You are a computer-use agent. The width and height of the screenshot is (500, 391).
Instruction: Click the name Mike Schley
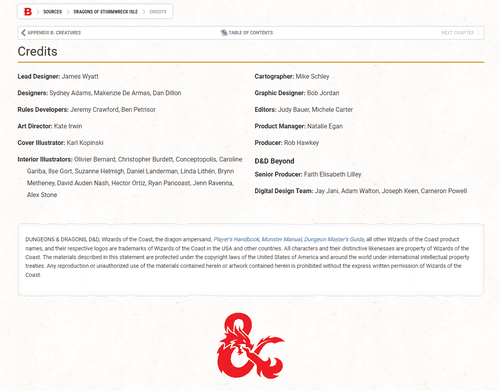point(312,76)
